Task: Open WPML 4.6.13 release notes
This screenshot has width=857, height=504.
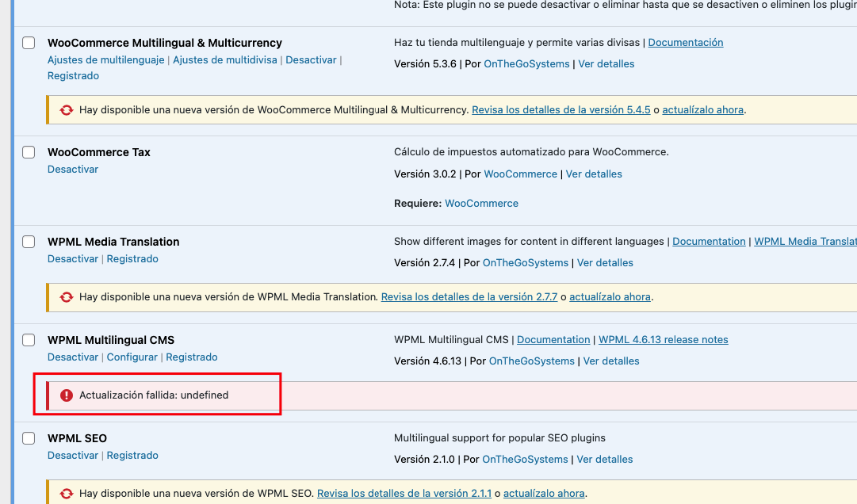Action: click(663, 340)
